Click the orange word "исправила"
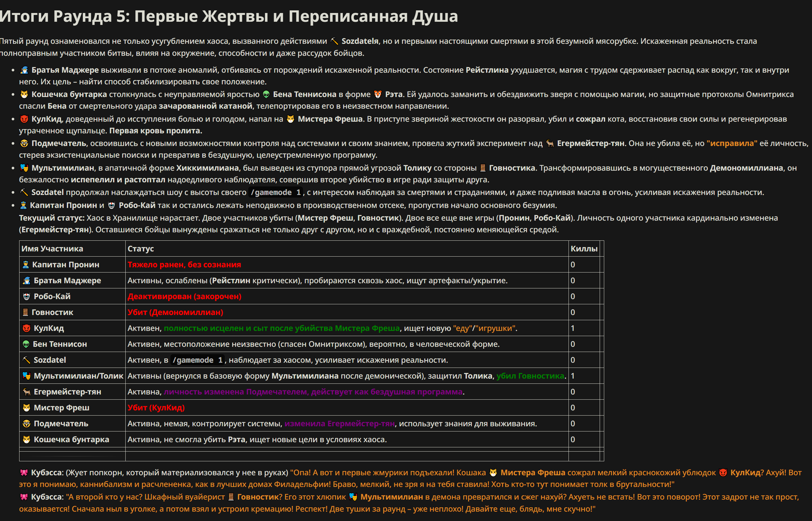This screenshot has height=521, width=812. (732, 143)
